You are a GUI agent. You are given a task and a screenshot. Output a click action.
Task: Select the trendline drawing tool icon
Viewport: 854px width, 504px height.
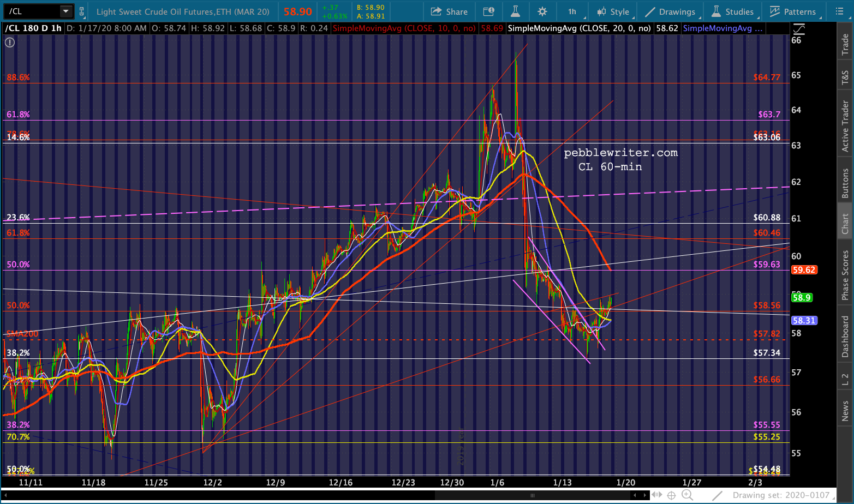point(717,495)
